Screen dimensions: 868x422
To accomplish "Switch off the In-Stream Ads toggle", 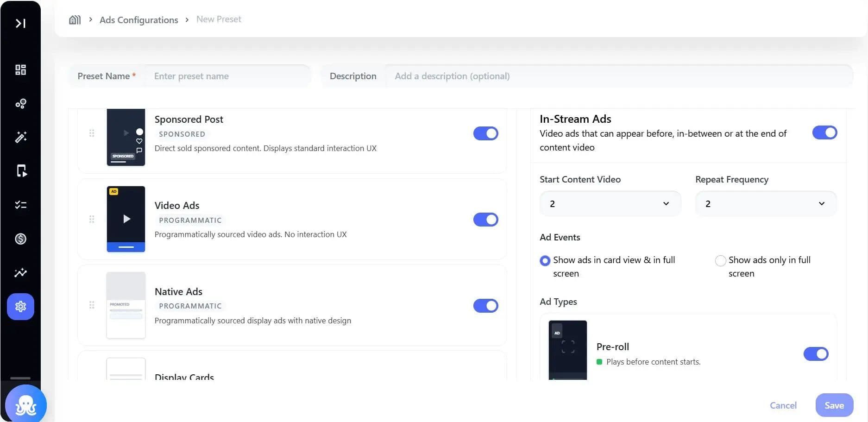I will [824, 132].
